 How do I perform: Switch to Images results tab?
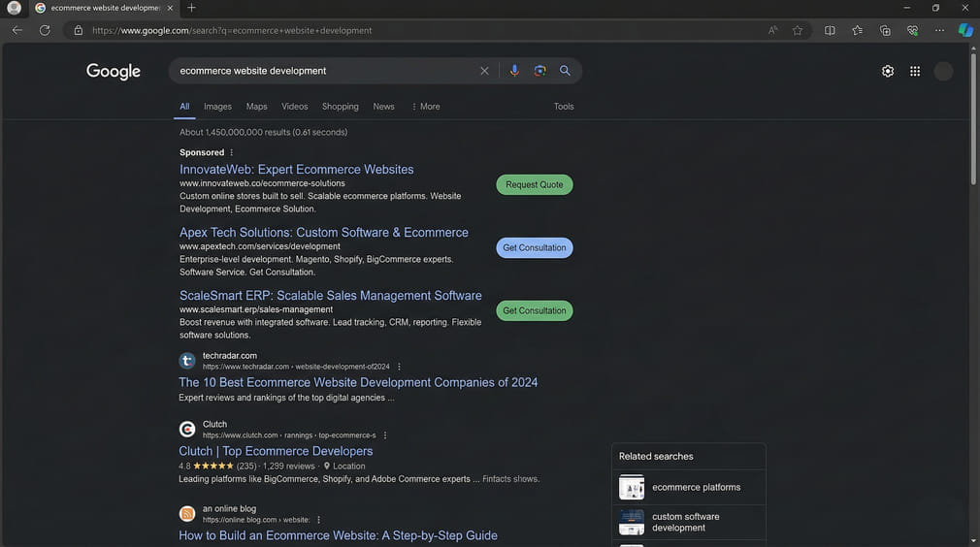(x=217, y=106)
